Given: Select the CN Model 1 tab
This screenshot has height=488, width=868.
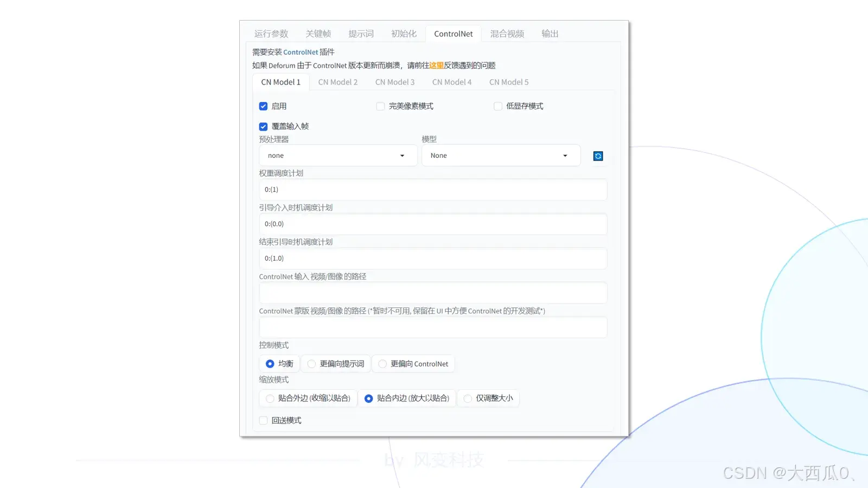Looking at the screenshot, I should pyautogui.click(x=280, y=82).
